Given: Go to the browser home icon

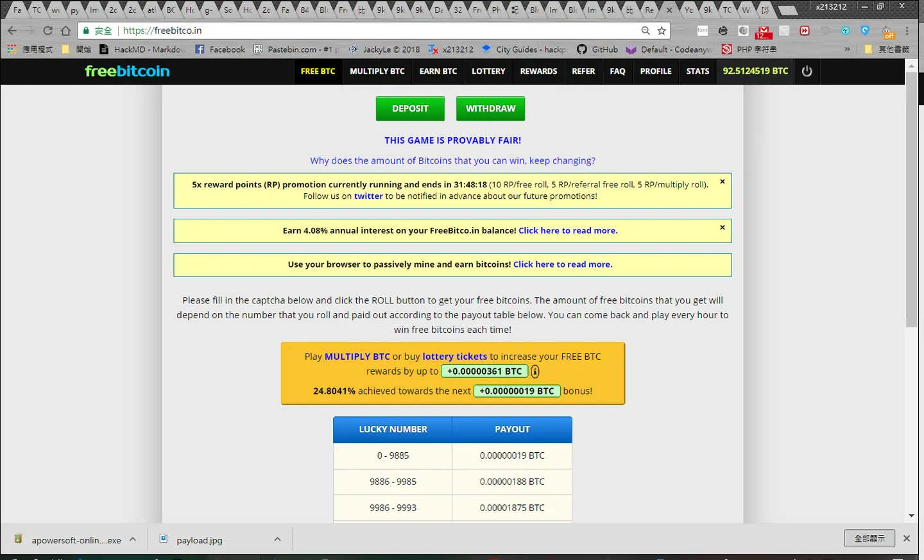Looking at the screenshot, I should 65,31.
